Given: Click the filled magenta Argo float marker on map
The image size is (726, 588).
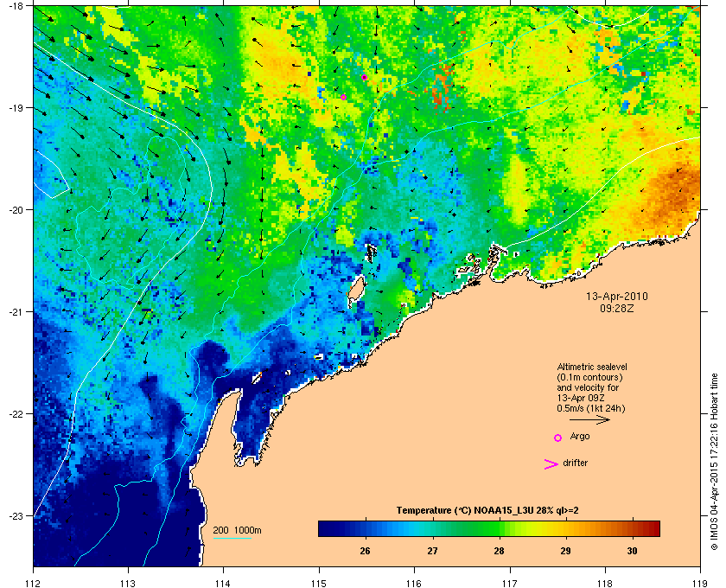Looking at the screenshot, I should pyautogui.click(x=365, y=77).
